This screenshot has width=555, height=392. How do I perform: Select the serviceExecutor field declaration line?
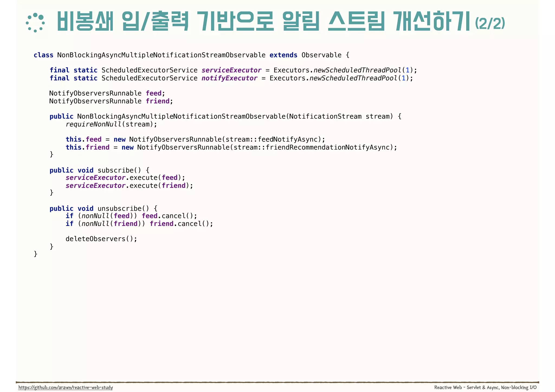point(233,70)
